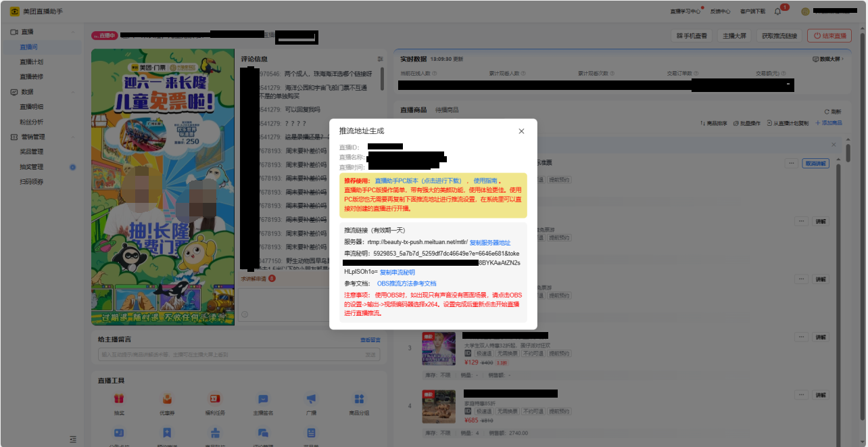Open 直播学习中心 in the top bar
Viewport: 868px width, 447px height.
[x=685, y=11]
